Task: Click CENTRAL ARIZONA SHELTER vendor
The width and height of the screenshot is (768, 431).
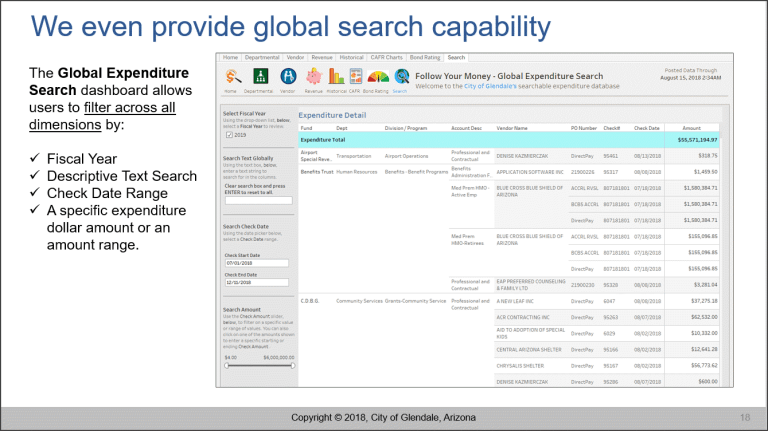Action: [x=529, y=350]
